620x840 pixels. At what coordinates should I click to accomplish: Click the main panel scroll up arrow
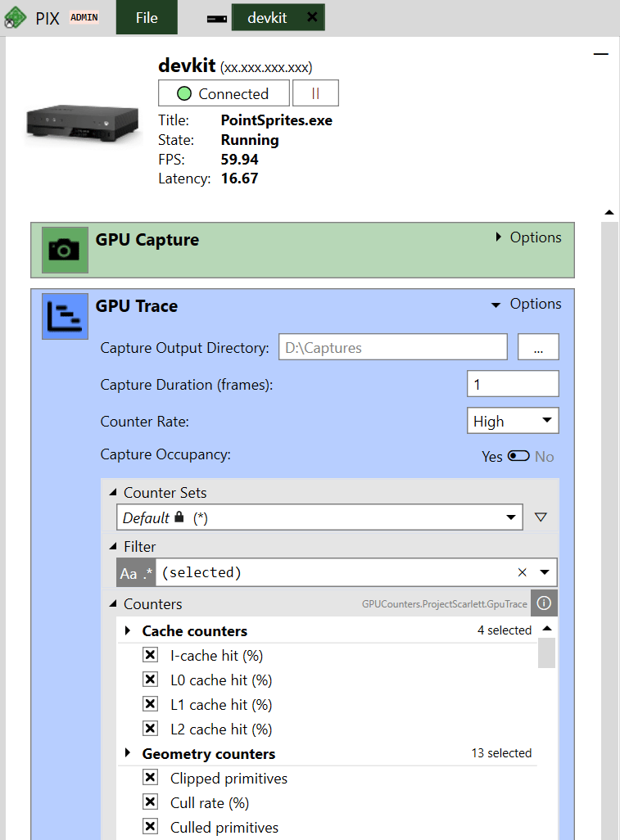(609, 213)
